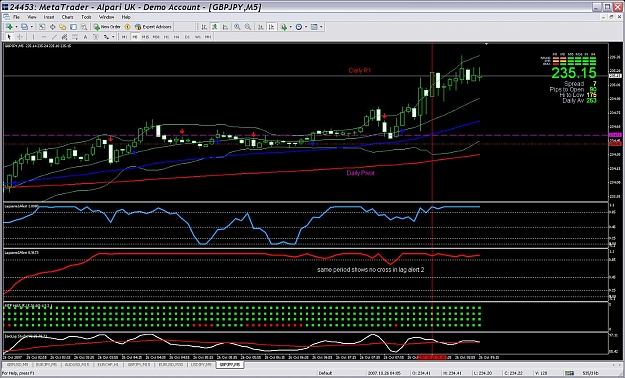
Task: Switch timeframe to H1
Action: tap(166, 37)
